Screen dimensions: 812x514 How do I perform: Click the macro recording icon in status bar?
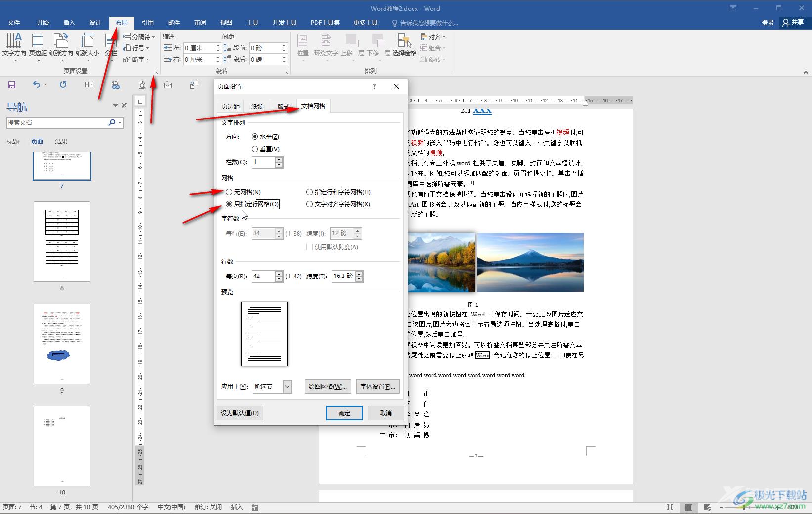pos(255,507)
